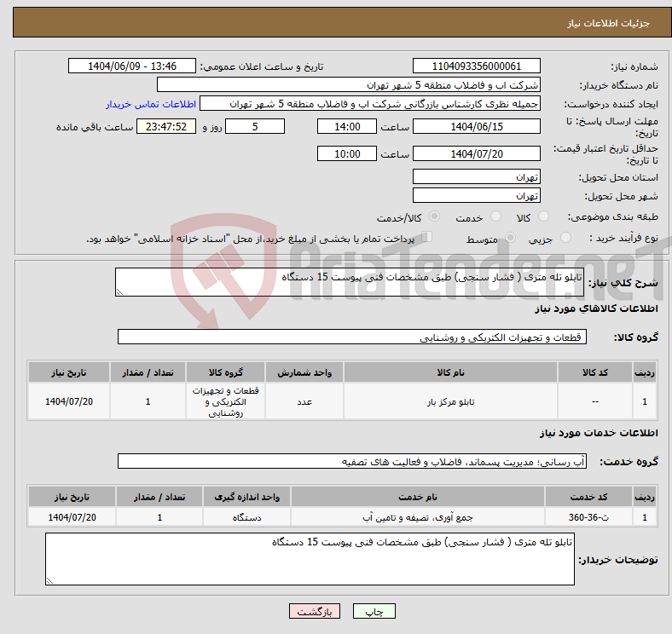Click the کد خدمت column header
The width and height of the screenshot is (672, 634).
pyautogui.click(x=588, y=497)
